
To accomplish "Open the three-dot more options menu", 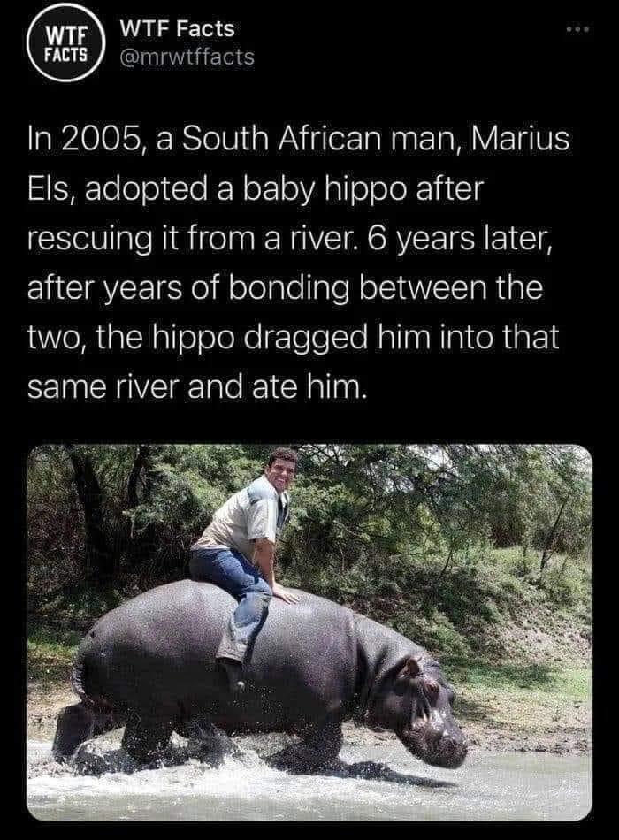I will [x=579, y=30].
